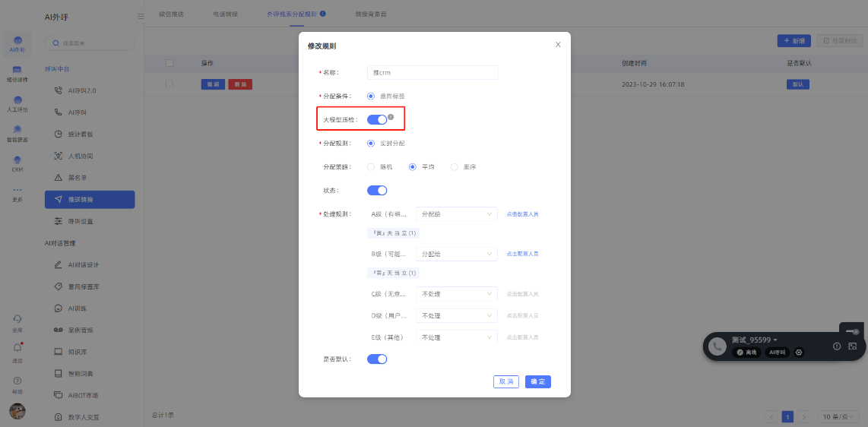The image size is (868, 427).
Task: Close the 修改规则 dialog with the X
Action: [x=558, y=45]
